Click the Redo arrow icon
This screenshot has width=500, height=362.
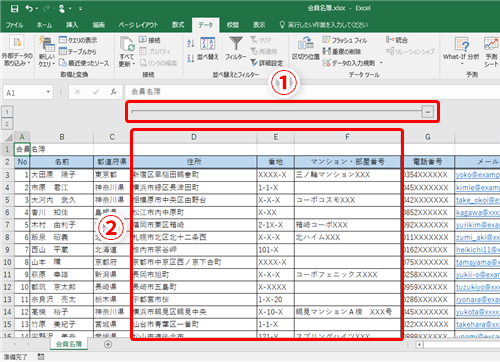(45, 8)
